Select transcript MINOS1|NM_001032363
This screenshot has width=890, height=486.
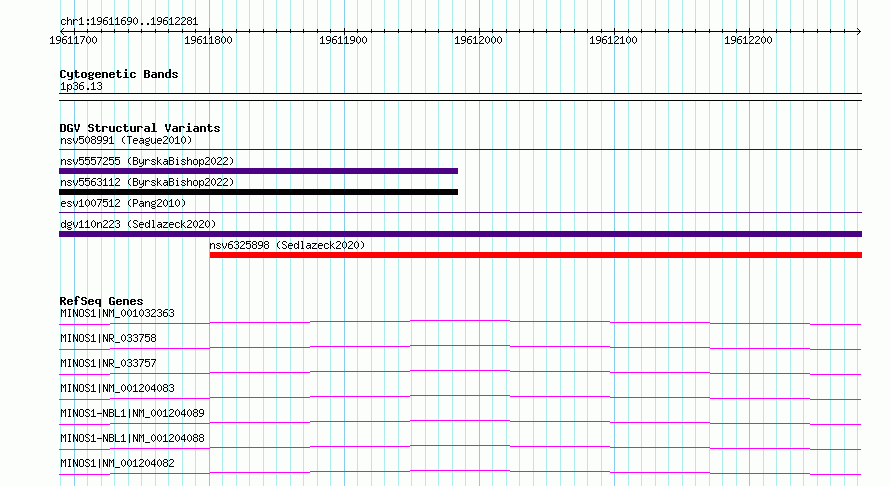click(117, 313)
